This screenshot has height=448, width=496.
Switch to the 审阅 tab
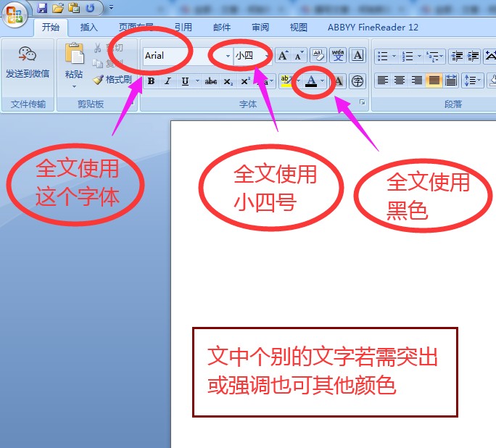coord(260,28)
